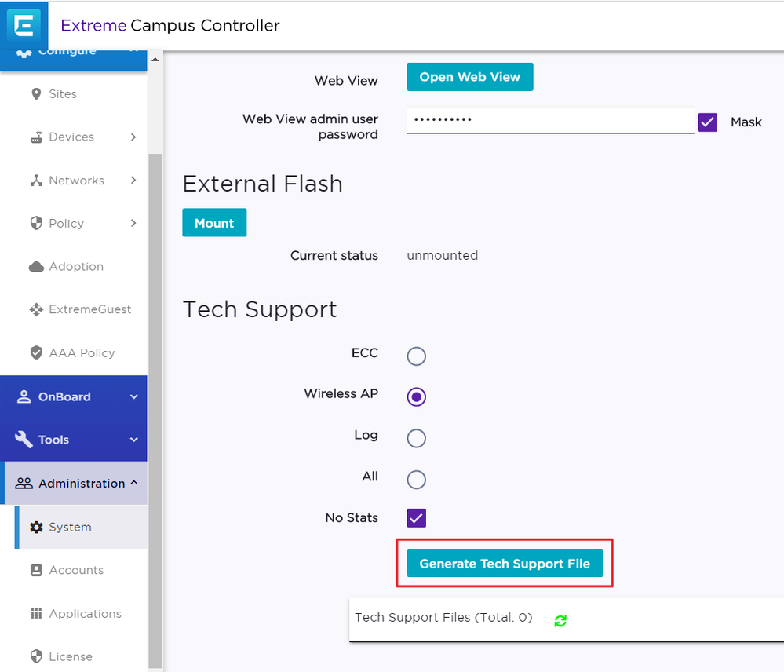Click the Extreme Networks logo icon
Image resolution: width=784 pixels, height=672 pixels.
point(24,24)
